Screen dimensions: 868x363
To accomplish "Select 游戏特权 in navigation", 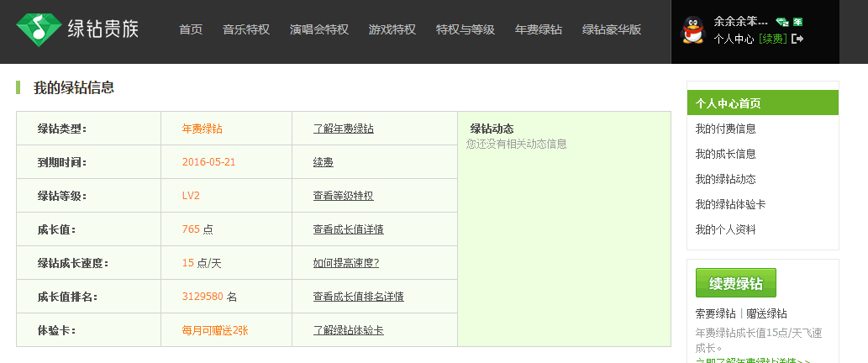I will (392, 30).
